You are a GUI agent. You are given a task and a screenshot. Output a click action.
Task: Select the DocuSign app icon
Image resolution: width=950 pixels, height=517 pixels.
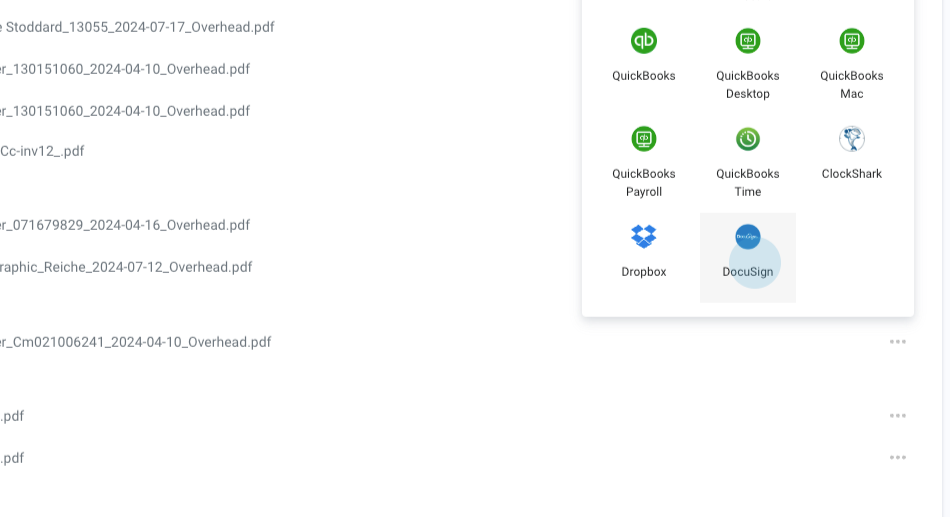[x=748, y=238]
